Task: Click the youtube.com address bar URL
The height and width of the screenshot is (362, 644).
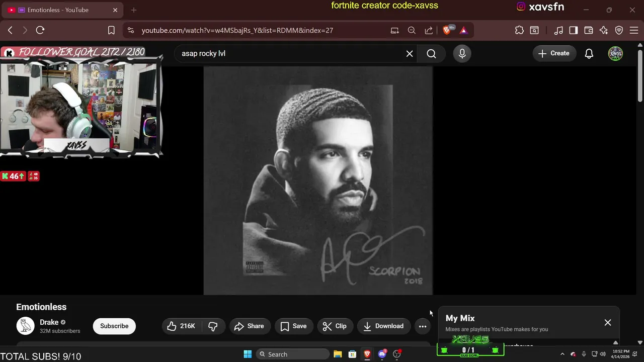Action: (237, 30)
